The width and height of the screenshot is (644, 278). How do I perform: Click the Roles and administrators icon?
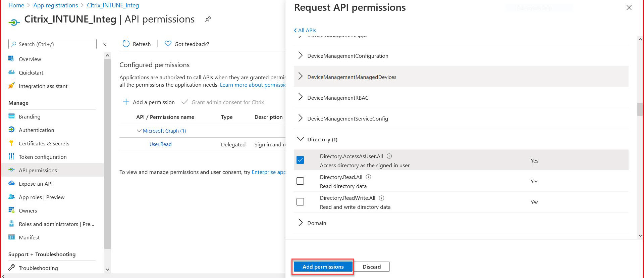tap(11, 224)
